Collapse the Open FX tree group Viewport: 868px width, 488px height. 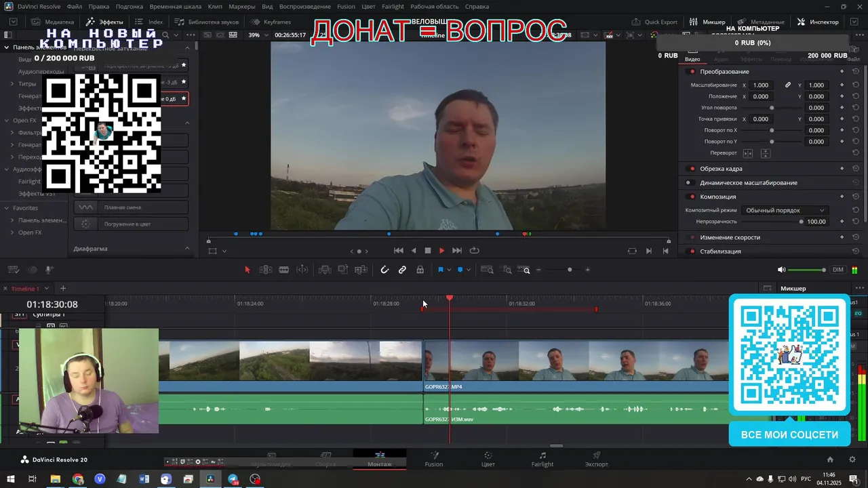pyautogui.click(x=7, y=121)
